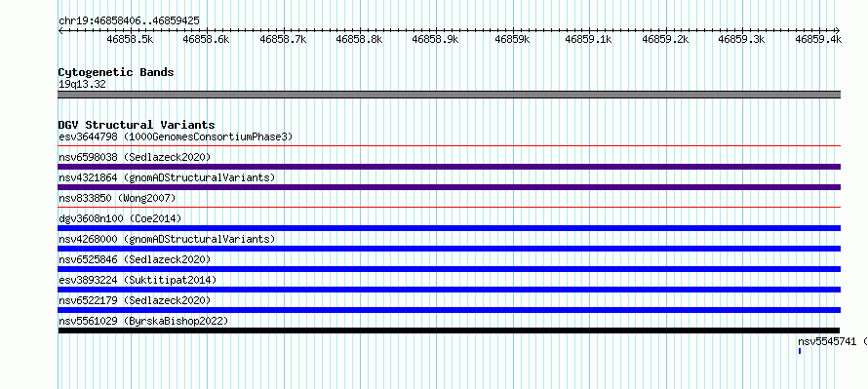Screen dimensions: 868x389
Task: Open the nsv4268000 gnomADStructuralVariants label
Action: click(167, 239)
